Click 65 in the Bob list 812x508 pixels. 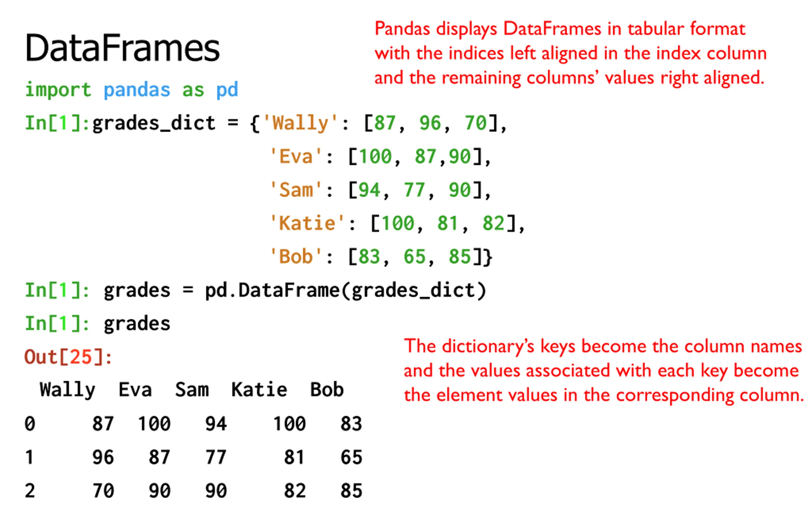tap(415, 257)
